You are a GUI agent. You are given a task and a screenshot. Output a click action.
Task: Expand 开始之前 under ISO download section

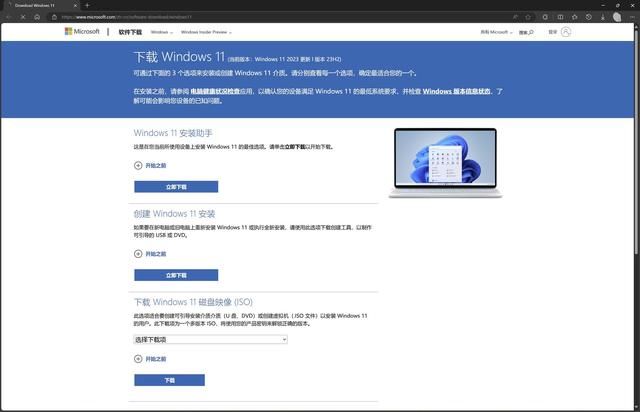tap(150, 359)
